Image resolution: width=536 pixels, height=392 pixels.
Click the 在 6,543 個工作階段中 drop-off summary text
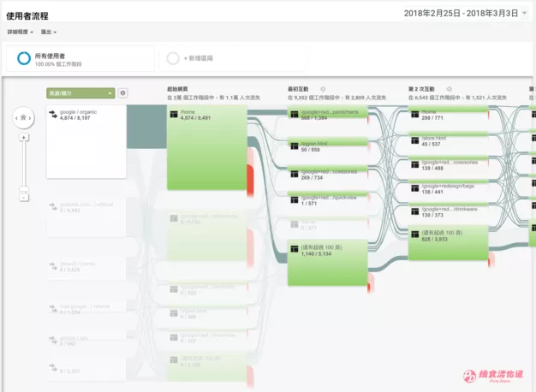click(457, 98)
